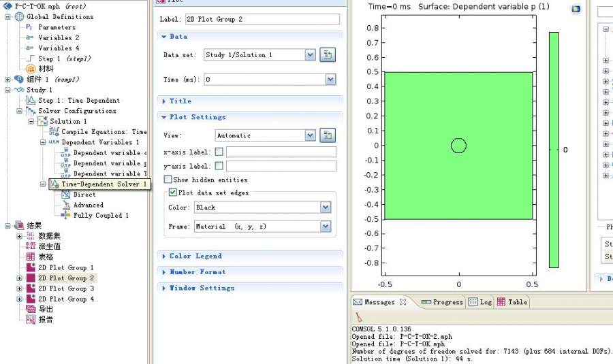The width and height of the screenshot is (613, 364).
Task: Click the Dependent Variables 1 icon
Action: coord(54,142)
